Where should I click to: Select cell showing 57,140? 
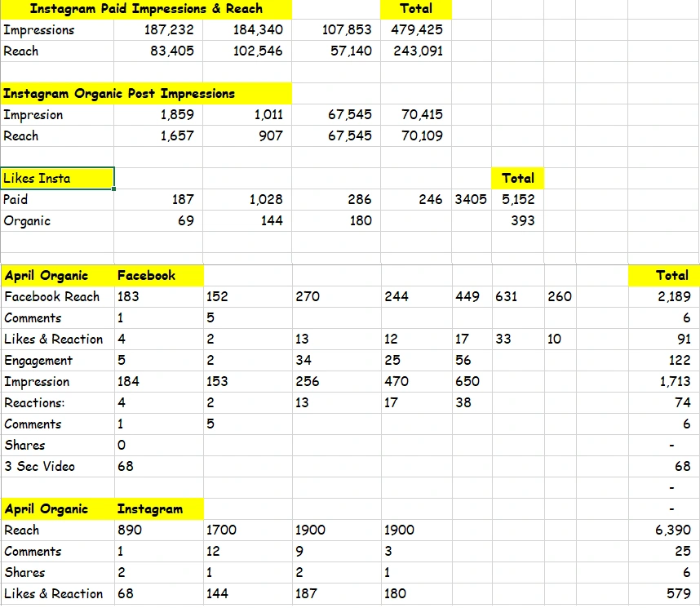point(336,51)
